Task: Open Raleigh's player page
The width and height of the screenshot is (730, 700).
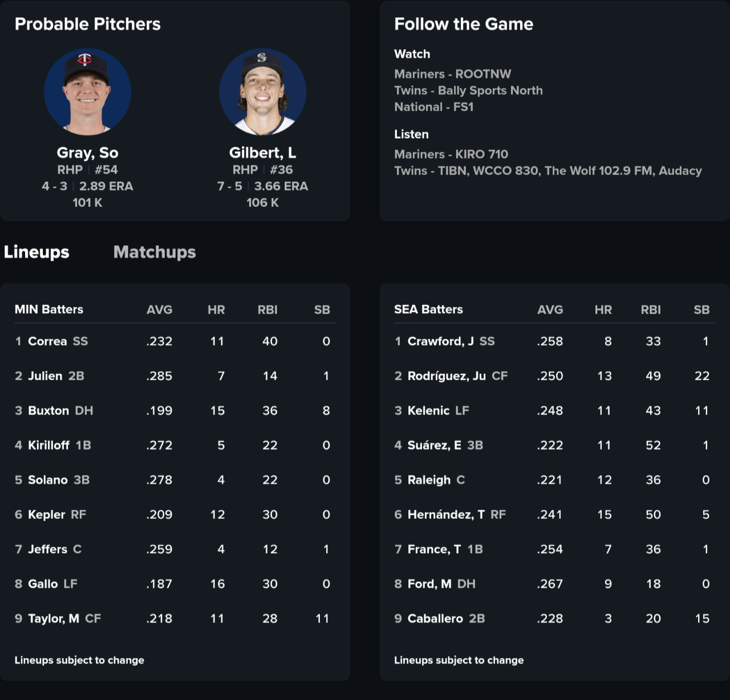Action: (x=429, y=480)
